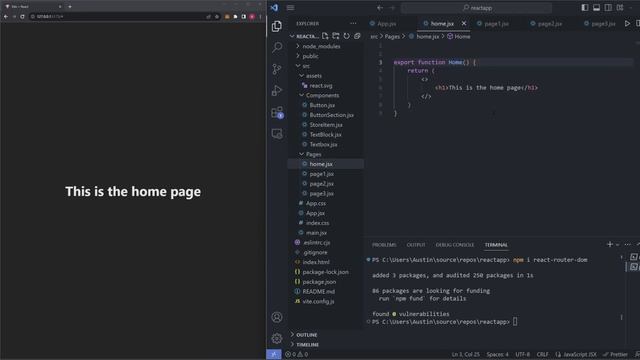This screenshot has height=360, width=640.
Task: Open the Extensions view
Action: [x=277, y=112]
